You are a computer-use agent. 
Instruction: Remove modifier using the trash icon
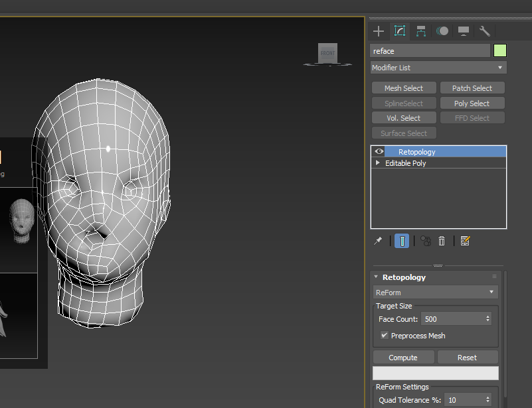pos(442,241)
